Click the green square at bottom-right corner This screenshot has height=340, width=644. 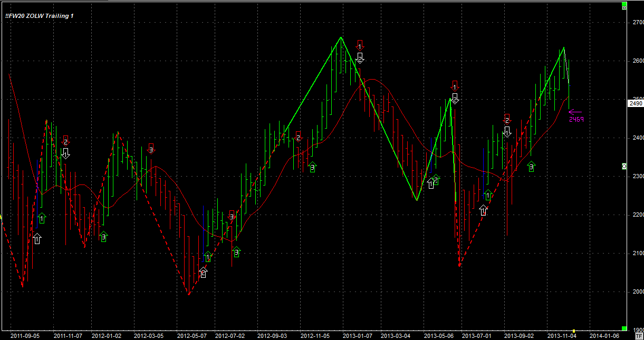[624, 328]
